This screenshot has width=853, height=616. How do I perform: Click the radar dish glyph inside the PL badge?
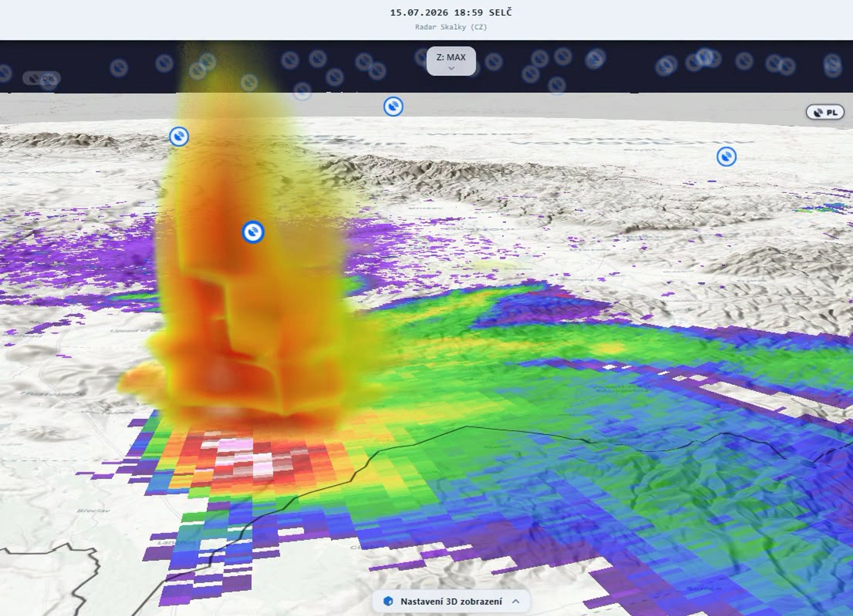818,112
